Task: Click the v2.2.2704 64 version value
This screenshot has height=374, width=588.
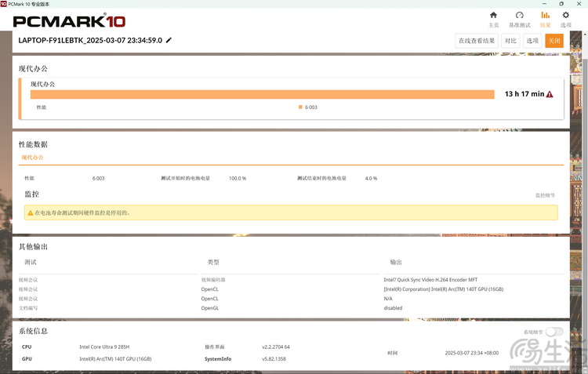Action: 276,347
